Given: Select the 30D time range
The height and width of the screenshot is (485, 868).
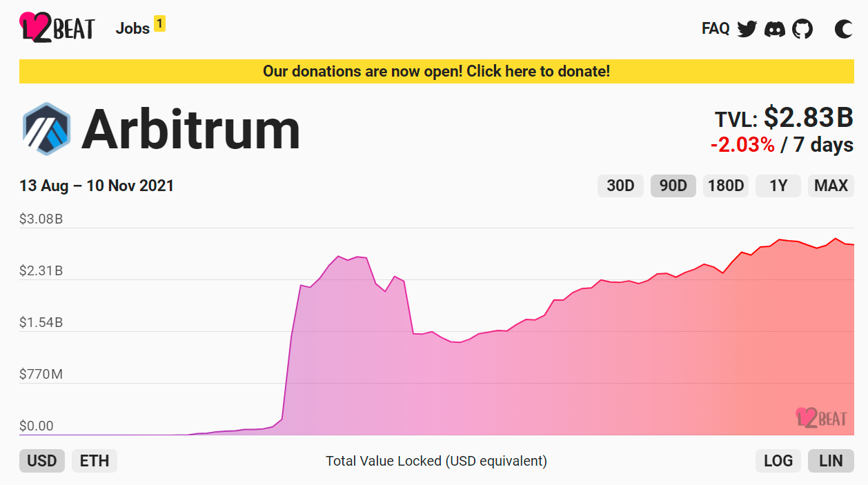Looking at the screenshot, I should tap(620, 186).
